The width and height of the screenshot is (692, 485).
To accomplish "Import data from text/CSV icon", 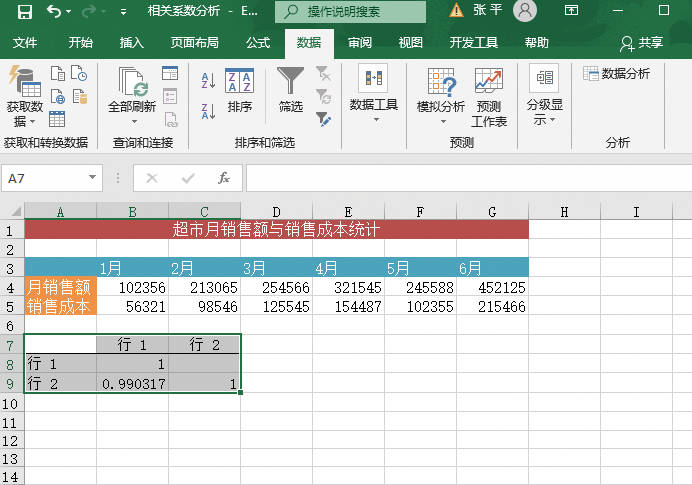I will pos(58,73).
